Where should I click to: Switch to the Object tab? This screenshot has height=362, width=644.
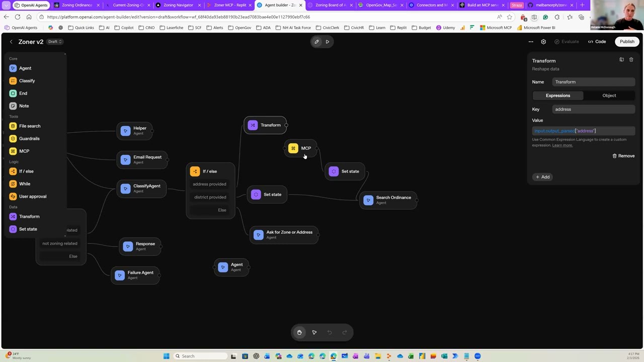(609, 96)
